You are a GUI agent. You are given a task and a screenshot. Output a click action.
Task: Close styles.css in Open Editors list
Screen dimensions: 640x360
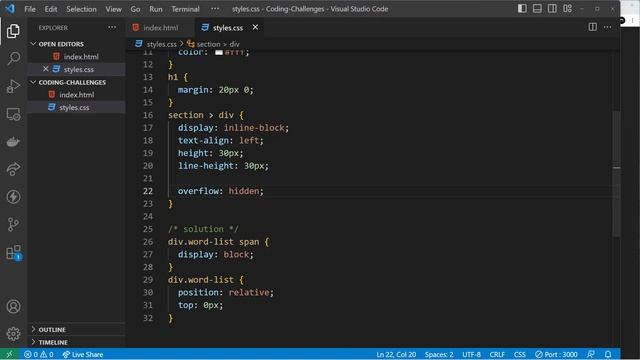[x=45, y=69]
